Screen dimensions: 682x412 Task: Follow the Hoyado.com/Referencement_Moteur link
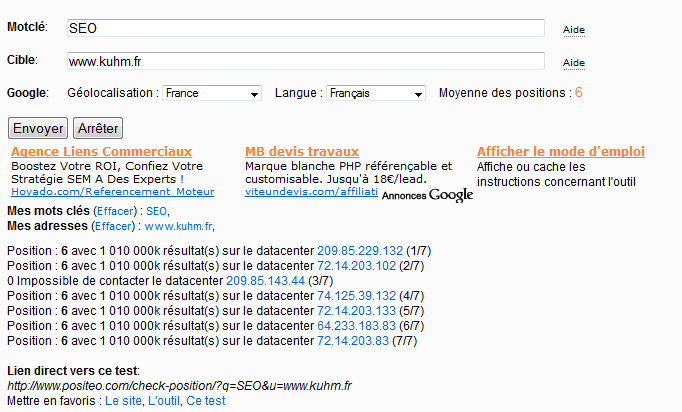pos(113,192)
